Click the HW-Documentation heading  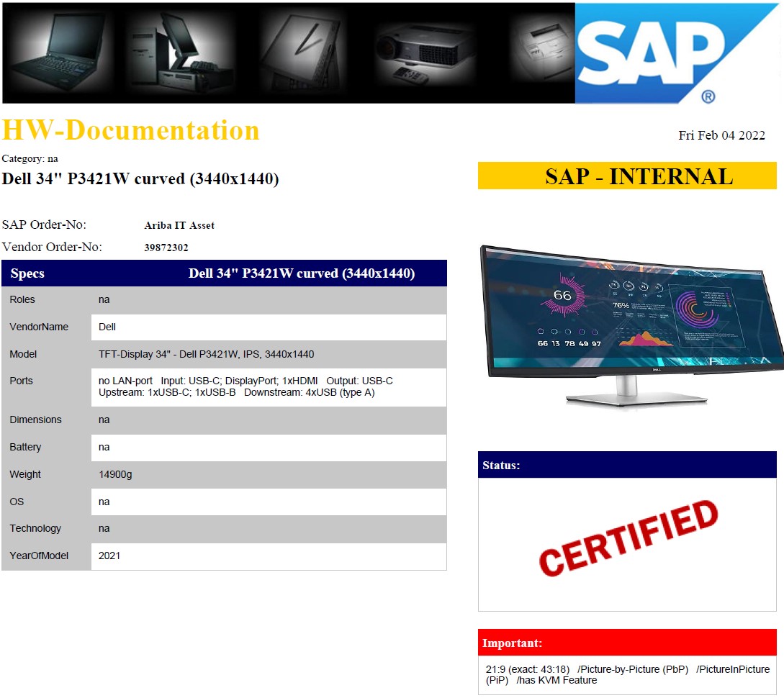(130, 130)
